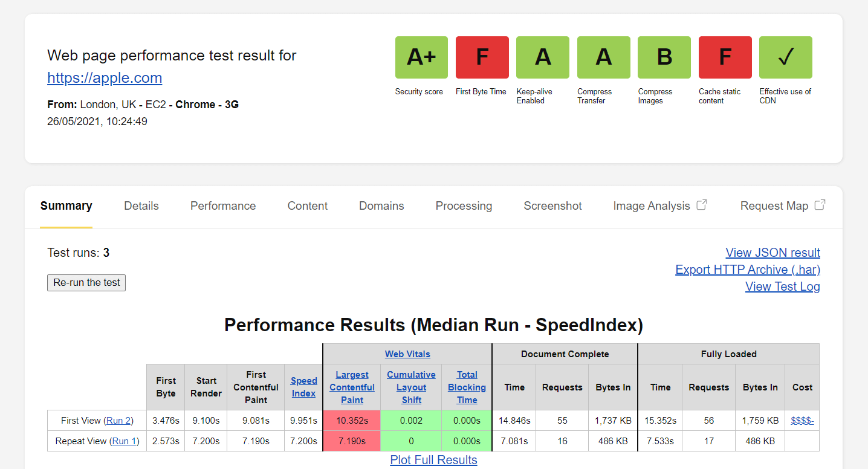Click the red 10.352s LCP cell
This screenshot has height=469, width=868.
click(x=352, y=420)
